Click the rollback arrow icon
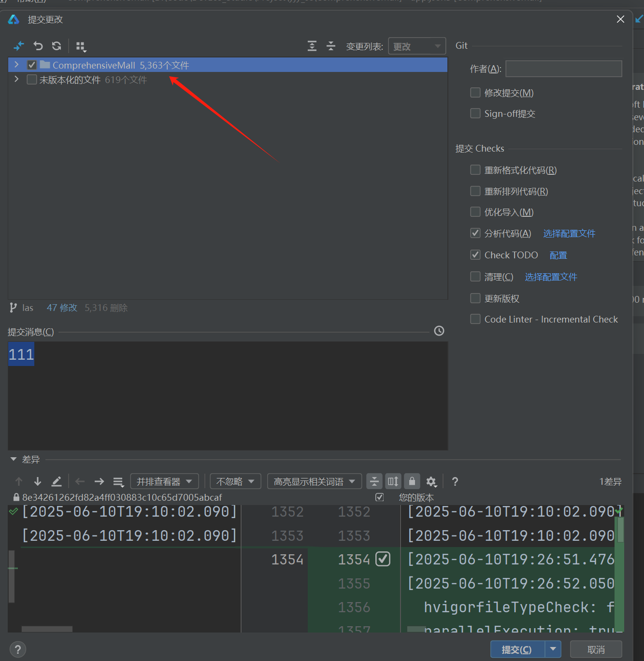Image resolution: width=644 pixels, height=661 pixels. click(x=38, y=46)
